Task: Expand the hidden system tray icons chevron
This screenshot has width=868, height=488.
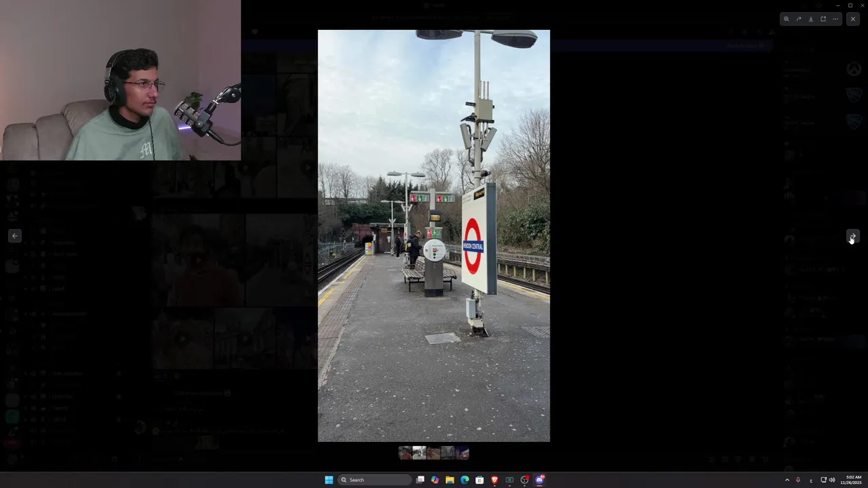Action: [787, 480]
